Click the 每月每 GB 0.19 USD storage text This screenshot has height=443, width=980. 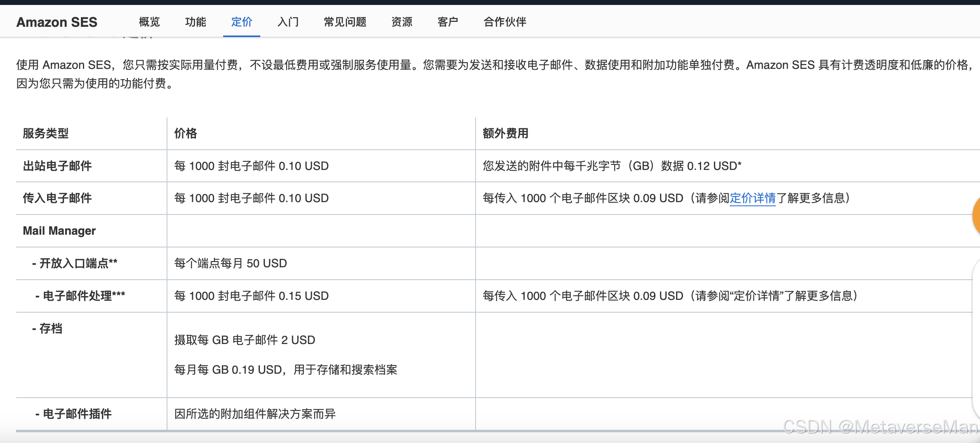pos(286,370)
